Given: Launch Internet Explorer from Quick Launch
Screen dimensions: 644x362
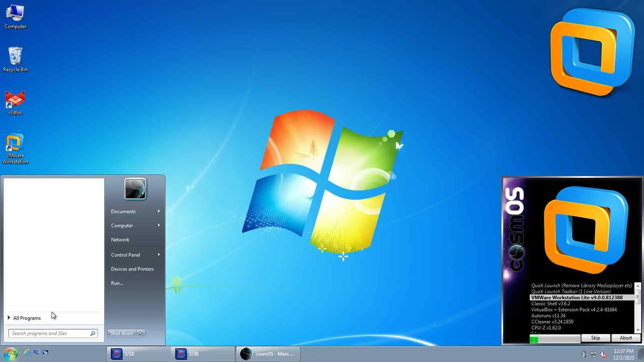Looking at the screenshot, I should coord(27,352).
